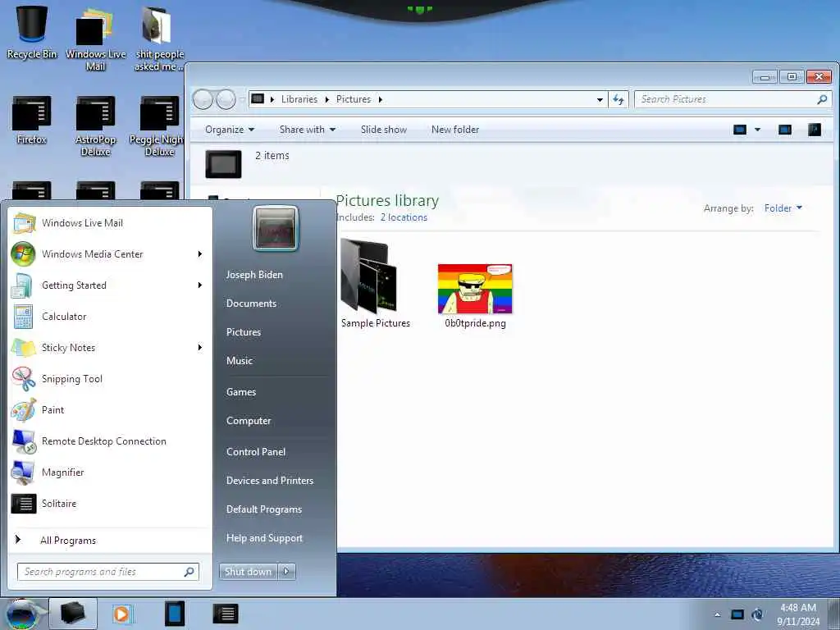Open Recycle Bin on the desktop

pos(32,32)
